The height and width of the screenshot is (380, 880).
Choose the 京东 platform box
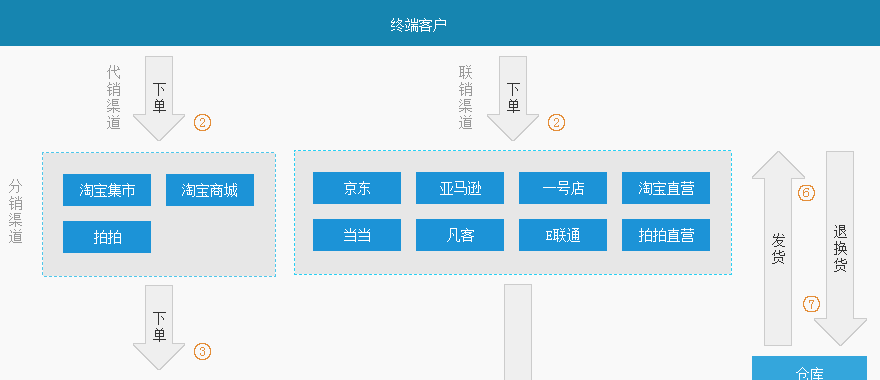357,188
